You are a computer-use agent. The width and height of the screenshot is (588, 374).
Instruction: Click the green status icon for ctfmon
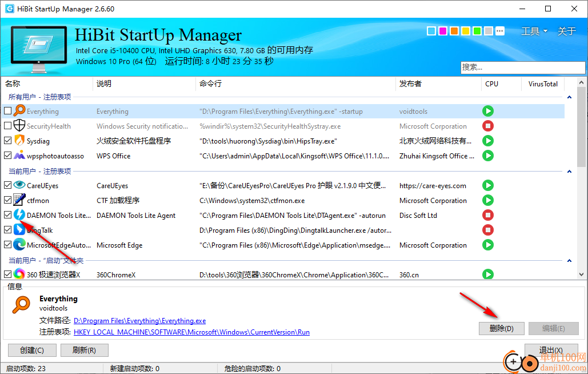point(487,200)
